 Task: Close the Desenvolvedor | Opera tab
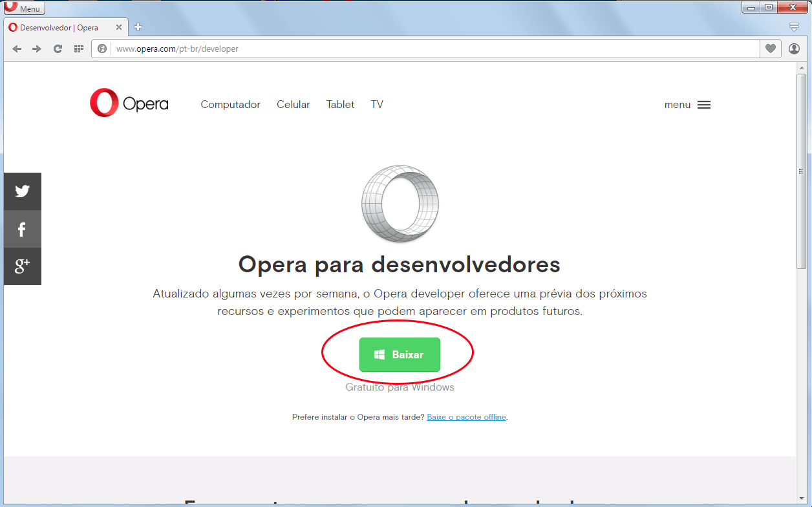pyautogui.click(x=119, y=28)
